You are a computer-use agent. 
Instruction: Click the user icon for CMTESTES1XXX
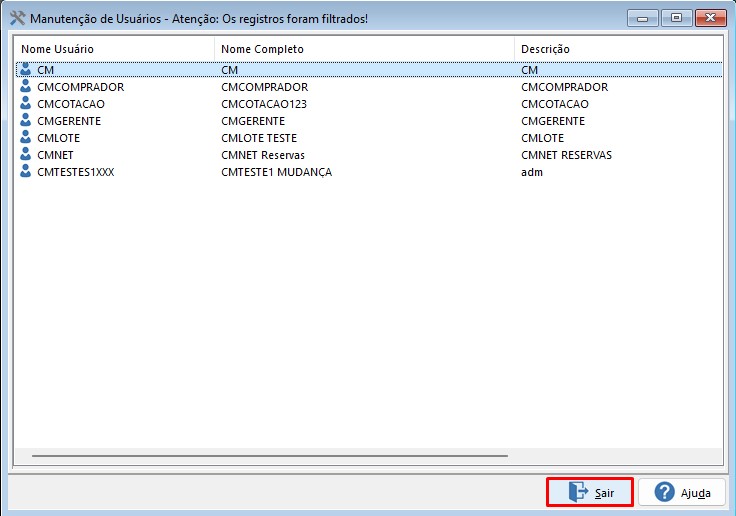tap(25, 171)
